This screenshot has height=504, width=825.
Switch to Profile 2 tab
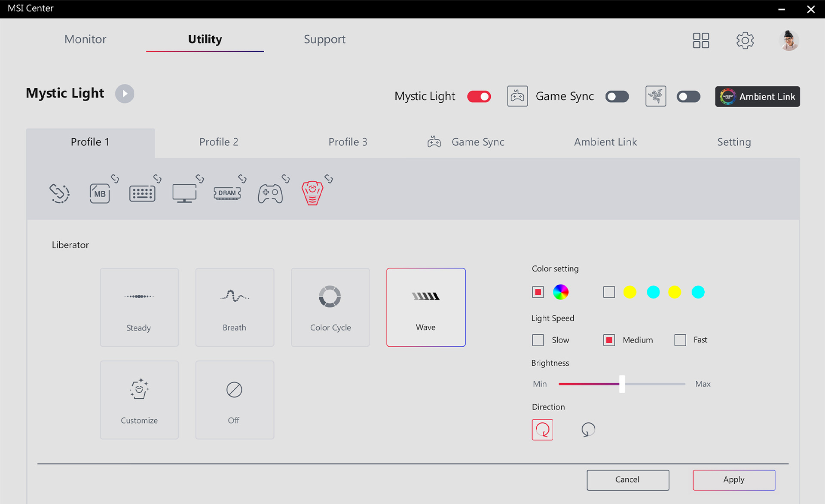(219, 142)
